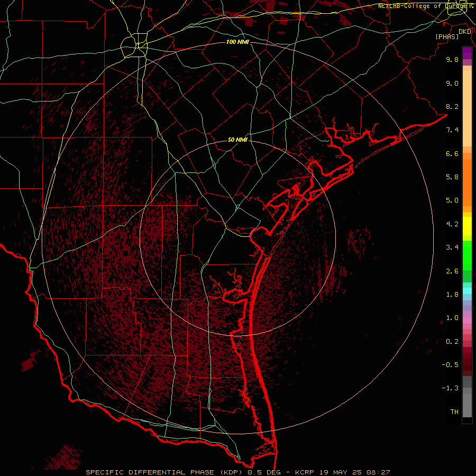476x476 pixels.
Task: Click the -1.3 color scale label
Action: 450,388
